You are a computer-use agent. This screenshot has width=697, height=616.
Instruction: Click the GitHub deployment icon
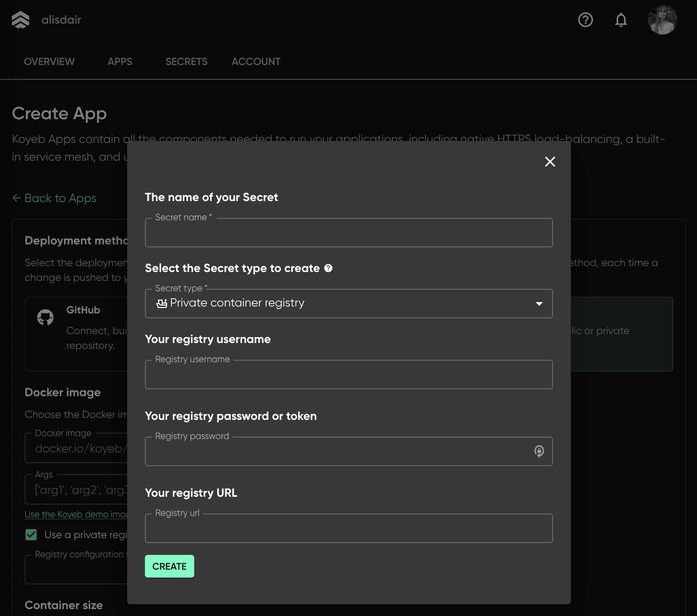45,317
